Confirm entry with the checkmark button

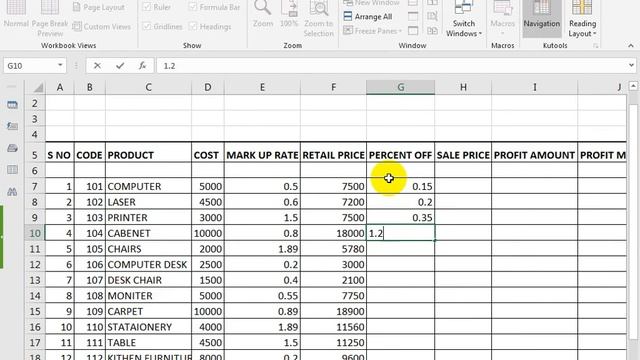(x=120, y=66)
